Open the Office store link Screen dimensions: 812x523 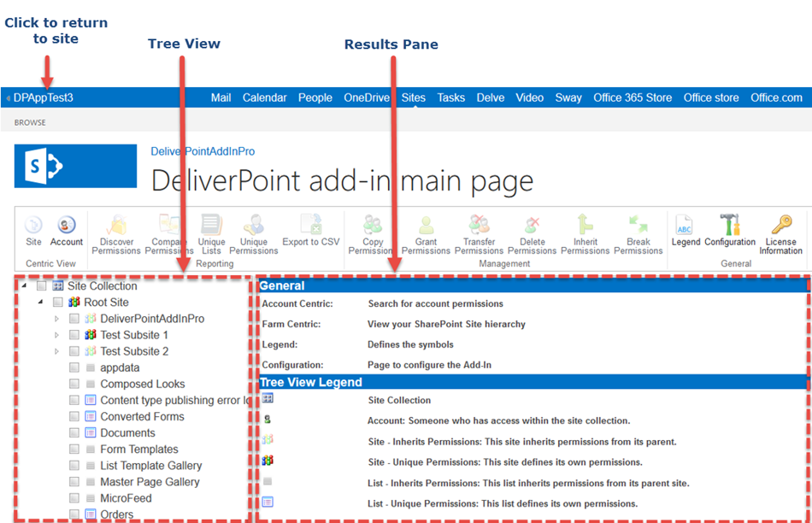711,97
